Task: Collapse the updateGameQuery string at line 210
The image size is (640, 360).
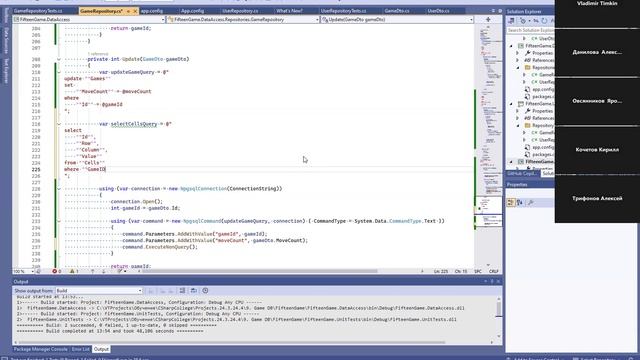Action: (x=59, y=72)
